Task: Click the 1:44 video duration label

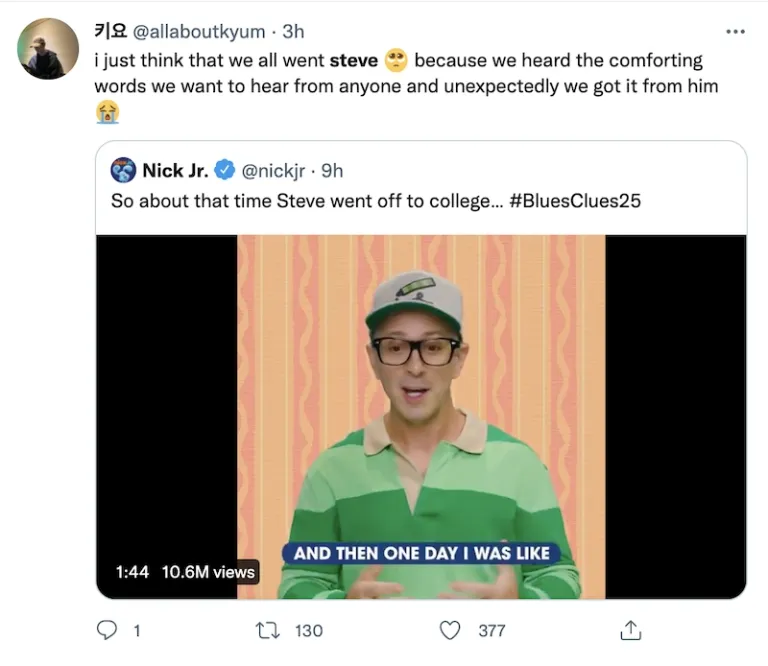Action: pyautogui.click(x=132, y=572)
